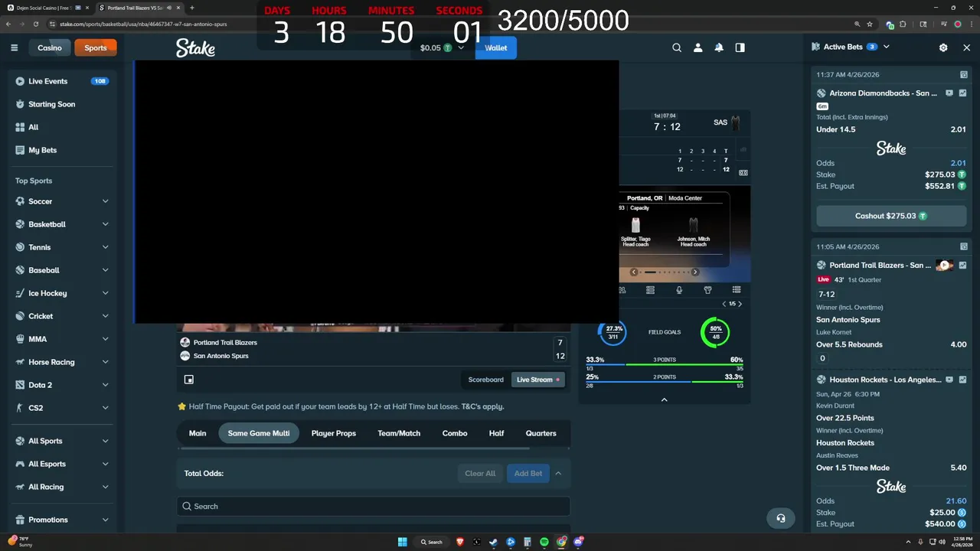Open the notifications bell
Screen dimensions: 980x551
(719, 47)
